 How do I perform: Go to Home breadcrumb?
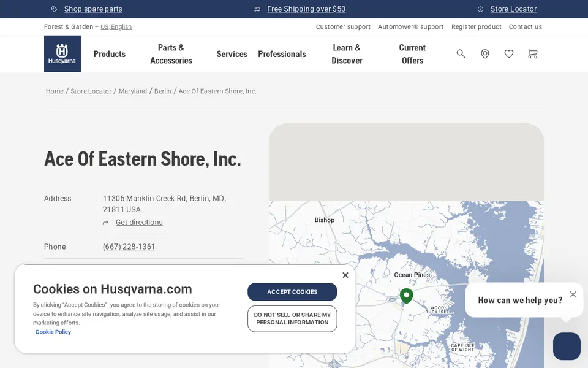pyautogui.click(x=55, y=91)
